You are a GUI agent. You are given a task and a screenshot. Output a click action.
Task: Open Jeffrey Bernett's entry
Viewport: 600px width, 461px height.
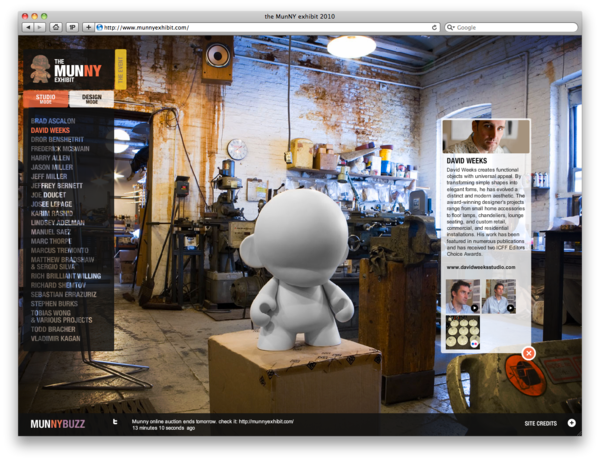click(57, 186)
